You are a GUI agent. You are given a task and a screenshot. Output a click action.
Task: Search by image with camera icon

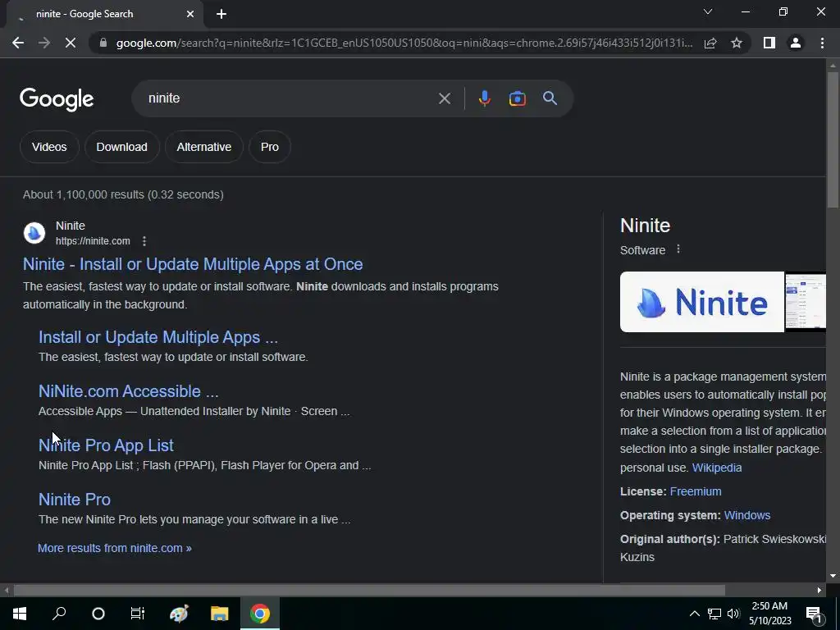point(517,98)
